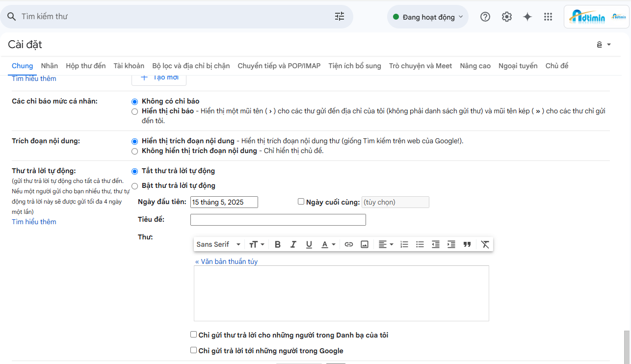
Task: Open the text color picker
Action: point(328,244)
